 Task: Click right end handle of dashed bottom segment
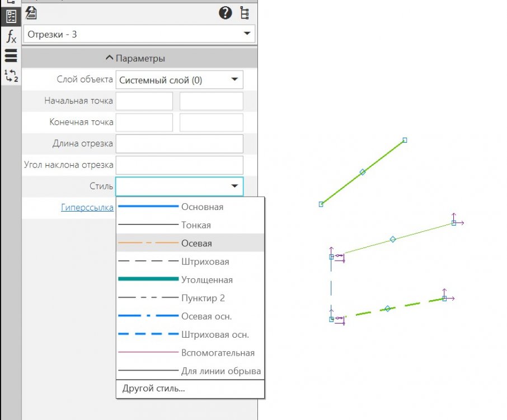444,298
